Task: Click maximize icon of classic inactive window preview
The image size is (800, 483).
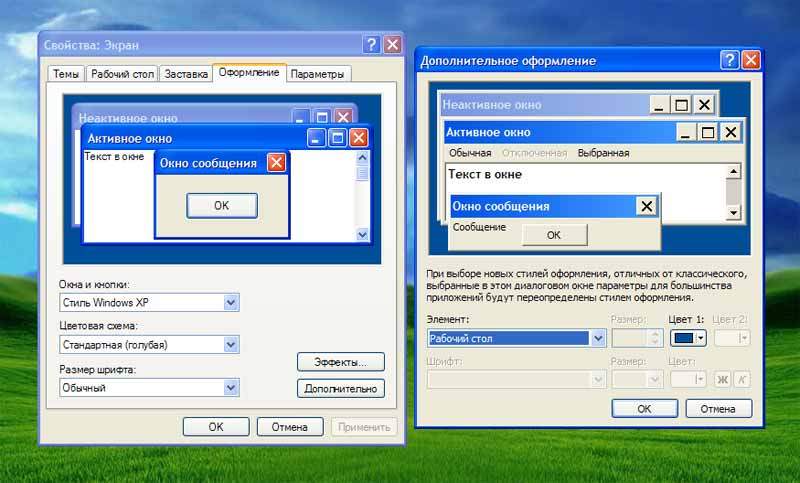Action: click(x=681, y=105)
